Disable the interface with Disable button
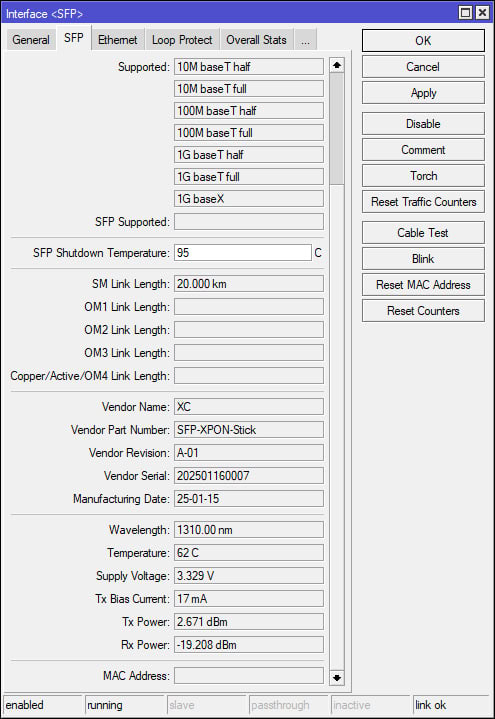Screen dimensions: 495x719 click(x=423, y=124)
